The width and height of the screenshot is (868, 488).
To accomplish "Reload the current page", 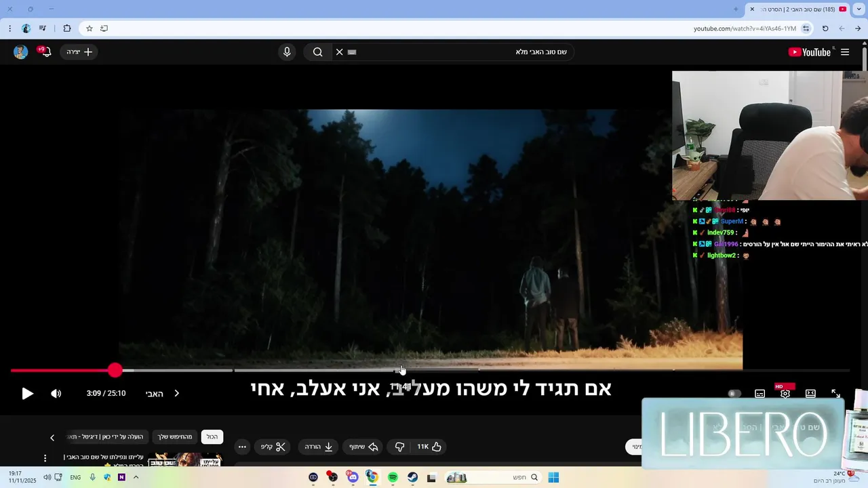I will 825,28.
